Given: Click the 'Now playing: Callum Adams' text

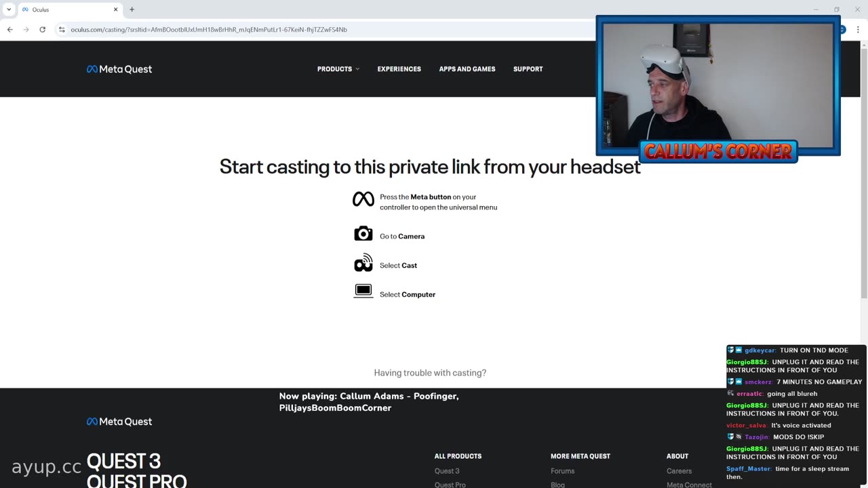Looking at the screenshot, I should coord(369,402).
